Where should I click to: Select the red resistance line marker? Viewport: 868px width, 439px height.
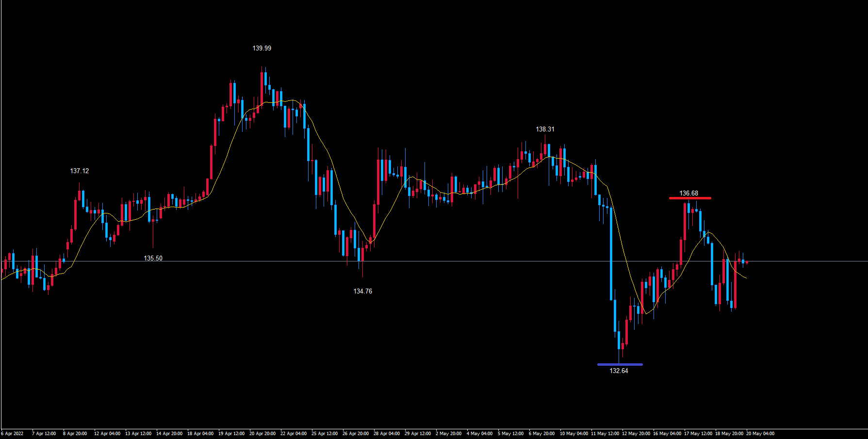pyautogui.click(x=689, y=198)
